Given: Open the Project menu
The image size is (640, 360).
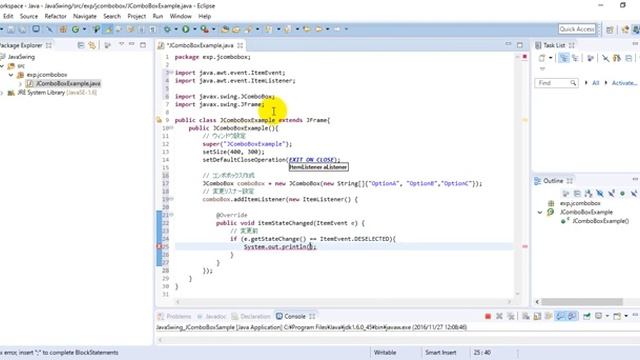Looking at the screenshot, I should pyautogui.click(x=136, y=16).
